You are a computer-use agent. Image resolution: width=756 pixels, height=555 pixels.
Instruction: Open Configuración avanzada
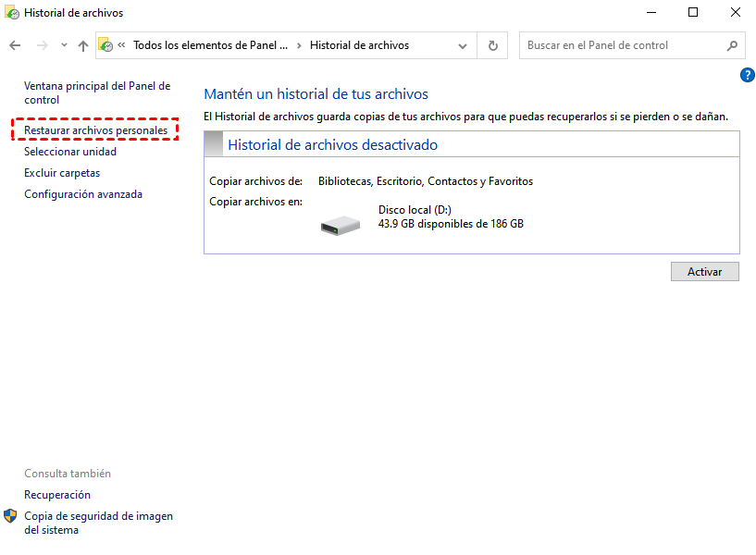(83, 194)
